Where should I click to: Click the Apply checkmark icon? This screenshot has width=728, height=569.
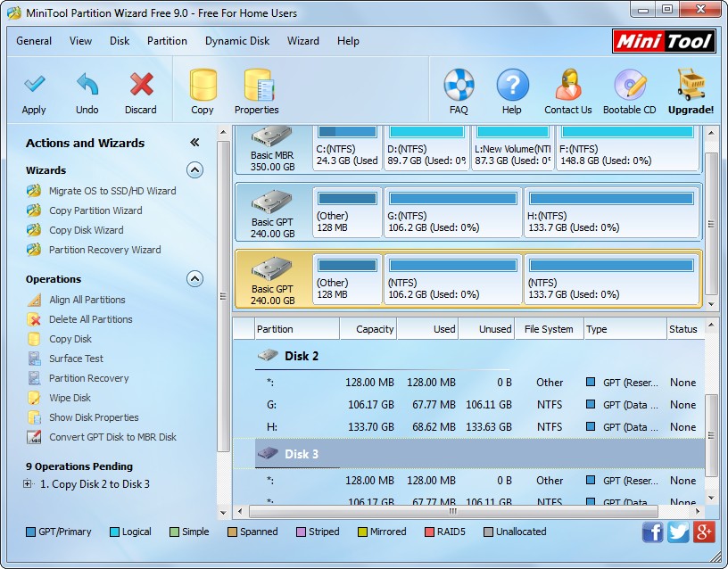[34, 84]
